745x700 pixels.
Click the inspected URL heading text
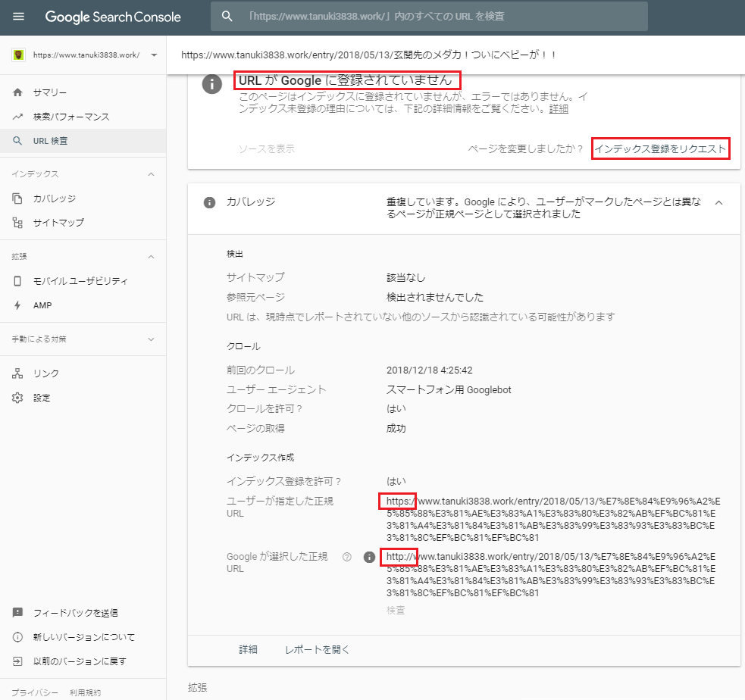[x=368, y=55]
